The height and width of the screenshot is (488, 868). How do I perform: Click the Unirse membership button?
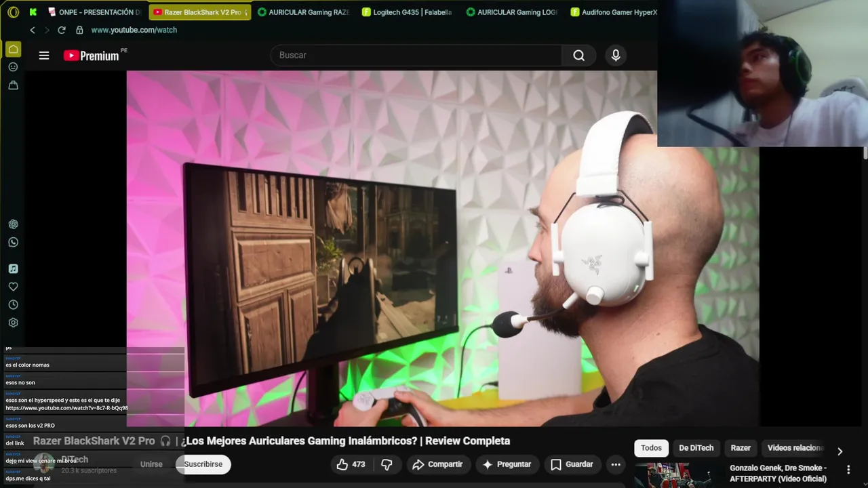point(151,464)
